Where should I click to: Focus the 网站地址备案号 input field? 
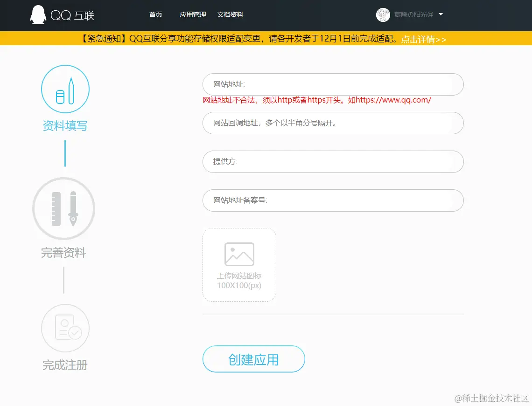pyautogui.click(x=333, y=200)
